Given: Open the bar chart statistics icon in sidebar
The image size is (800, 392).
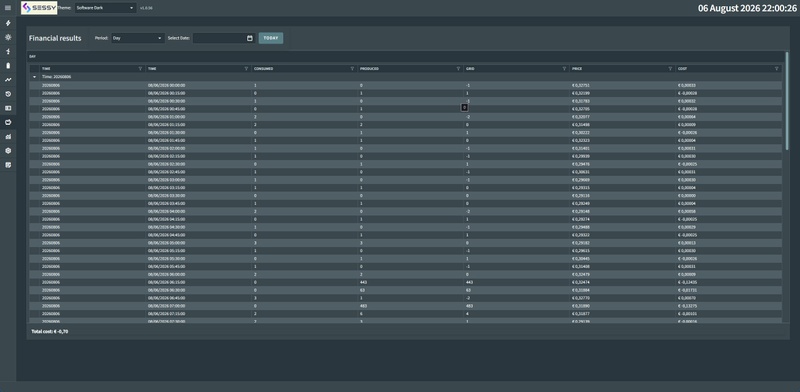Looking at the screenshot, I should click(8, 136).
